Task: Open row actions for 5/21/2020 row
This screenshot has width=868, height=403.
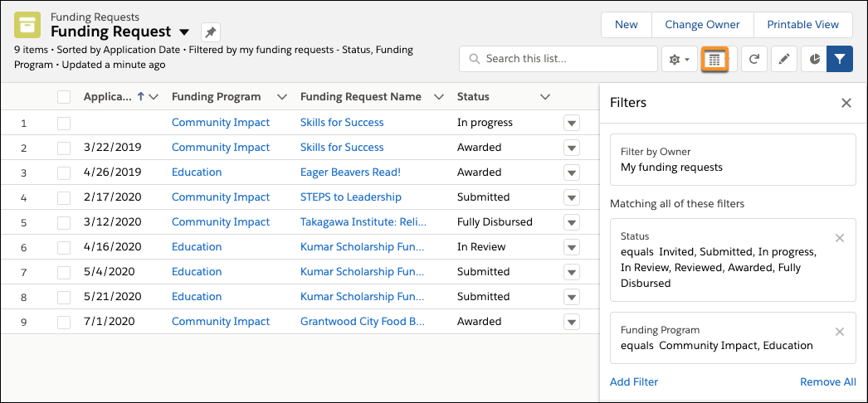Action: [x=572, y=297]
